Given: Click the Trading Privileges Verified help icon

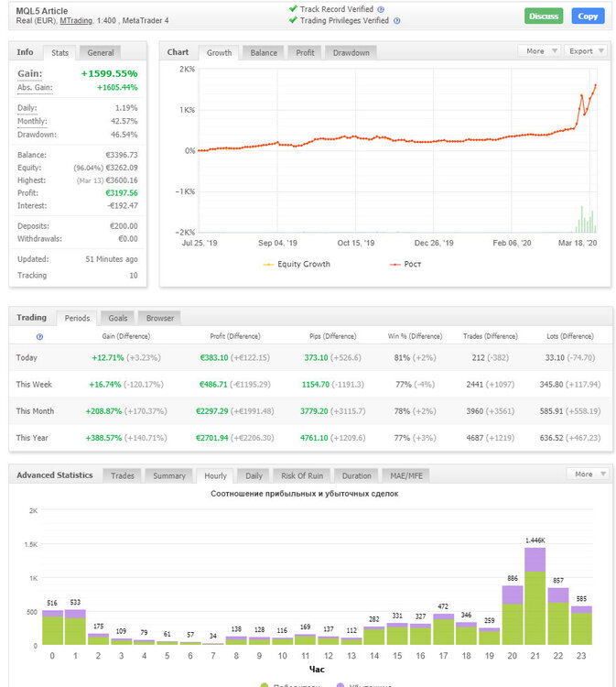Looking at the screenshot, I should click(396, 20).
